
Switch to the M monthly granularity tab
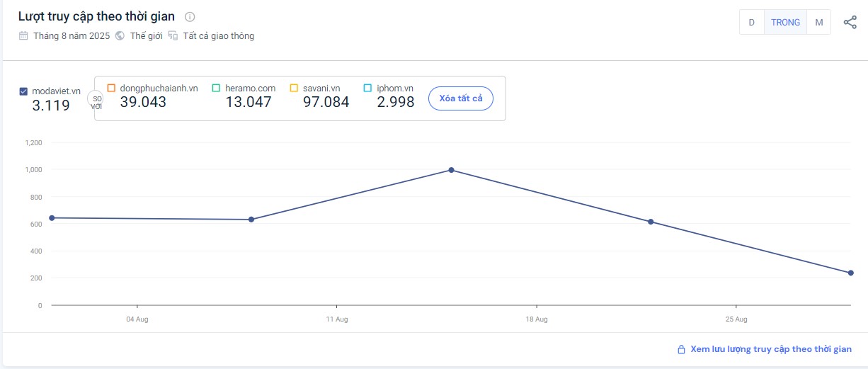818,23
